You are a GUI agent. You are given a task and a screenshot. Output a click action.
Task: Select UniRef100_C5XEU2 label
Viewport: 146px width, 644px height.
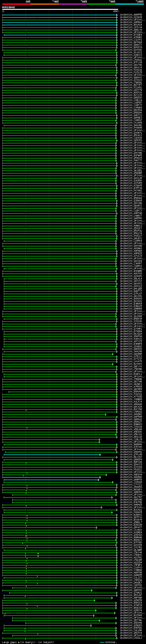pos(131,60)
